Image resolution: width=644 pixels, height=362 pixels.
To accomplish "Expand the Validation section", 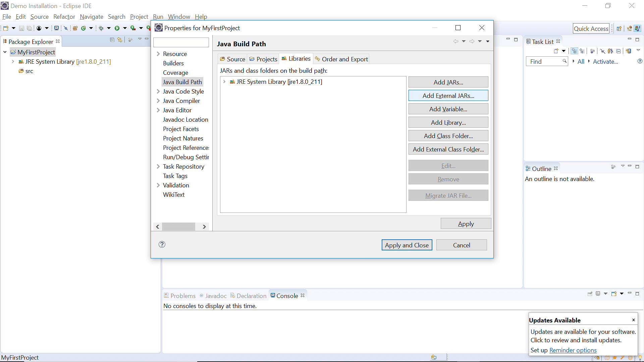I will click(159, 185).
